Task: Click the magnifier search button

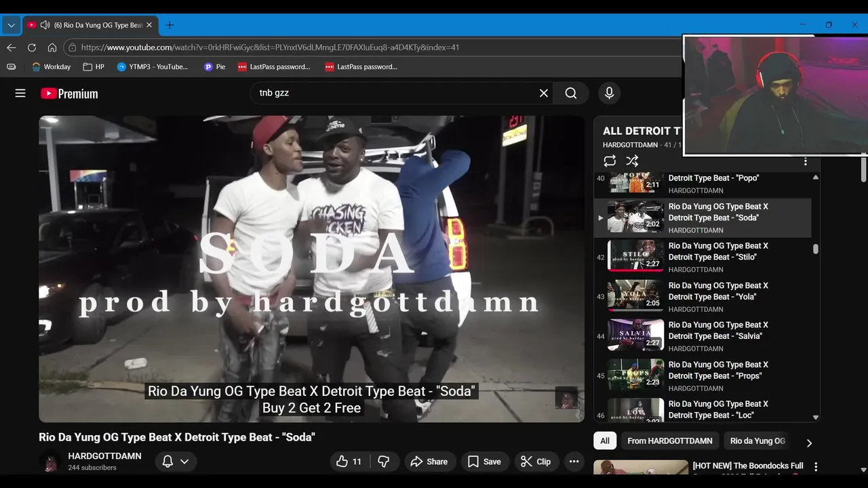Action: point(571,93)
